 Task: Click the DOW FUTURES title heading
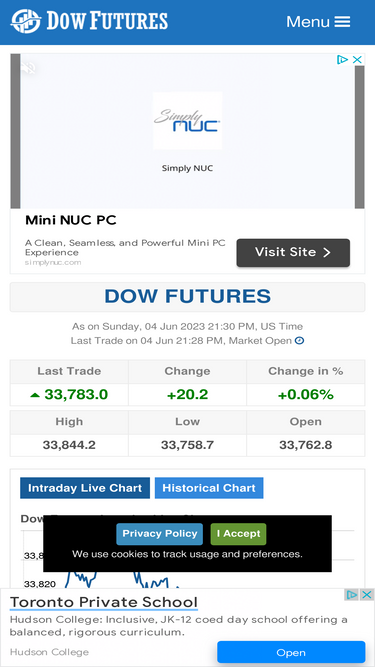[188, 296]
